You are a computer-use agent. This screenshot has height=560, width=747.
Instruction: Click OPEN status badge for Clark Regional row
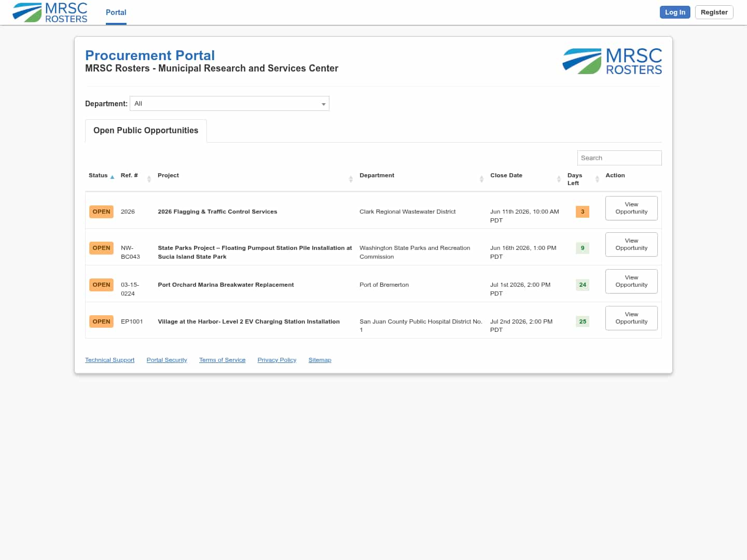tap(101, 212)
